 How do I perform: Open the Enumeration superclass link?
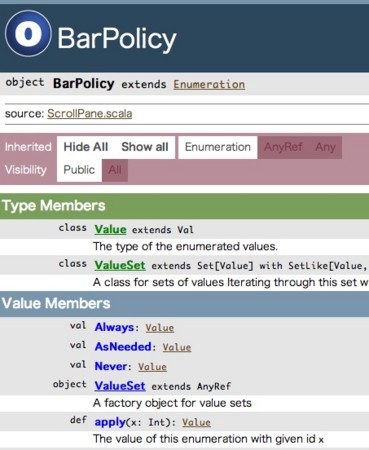pyautogui.click(x=209, y=84)
